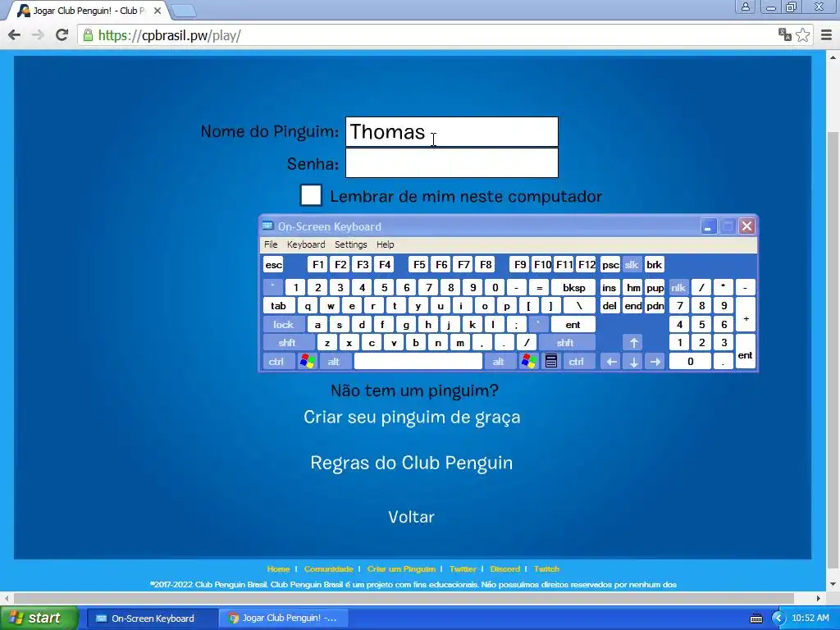Click the right Windows logo key
The image size is (840, 630).
point(529,362)
